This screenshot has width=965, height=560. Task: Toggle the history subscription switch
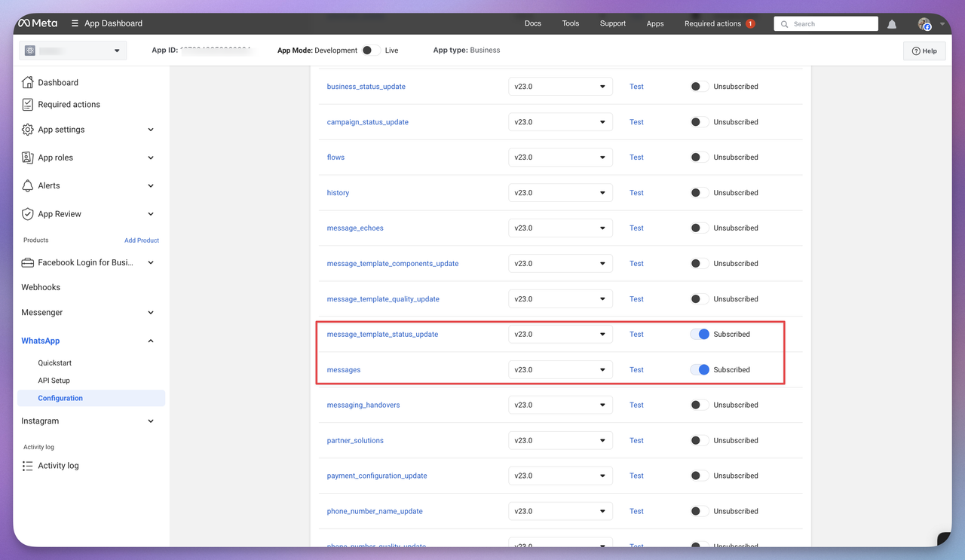[699, 193]
